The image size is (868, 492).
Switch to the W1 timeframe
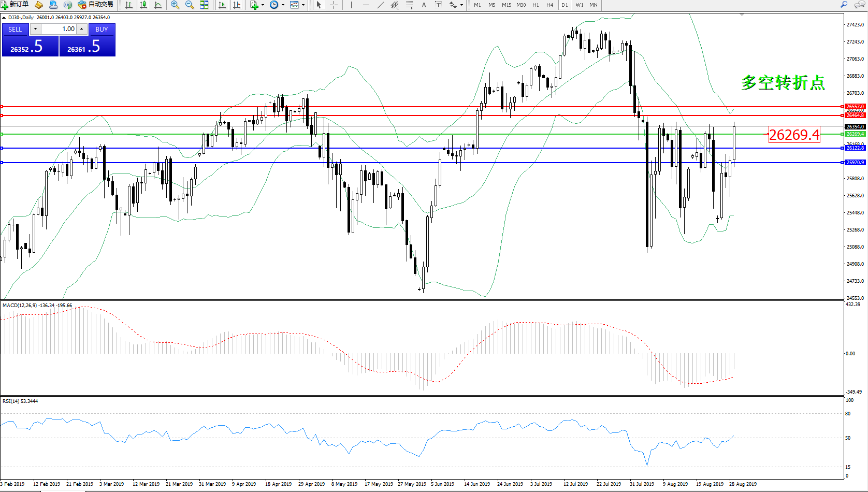pos(579,5)
